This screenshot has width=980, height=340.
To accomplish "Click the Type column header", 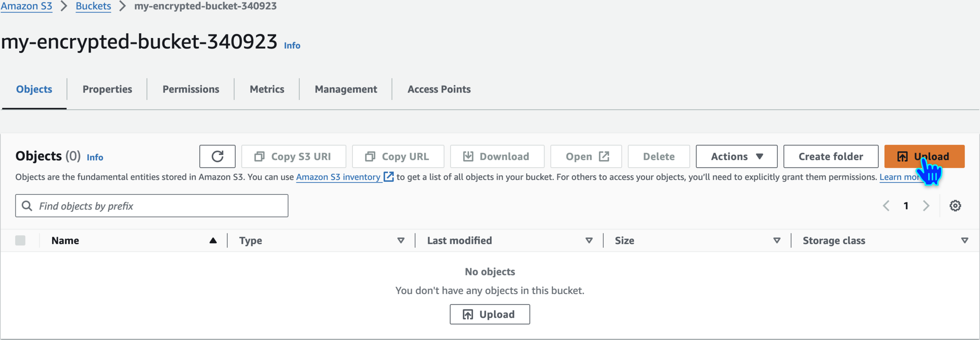I will coord(250,240).
